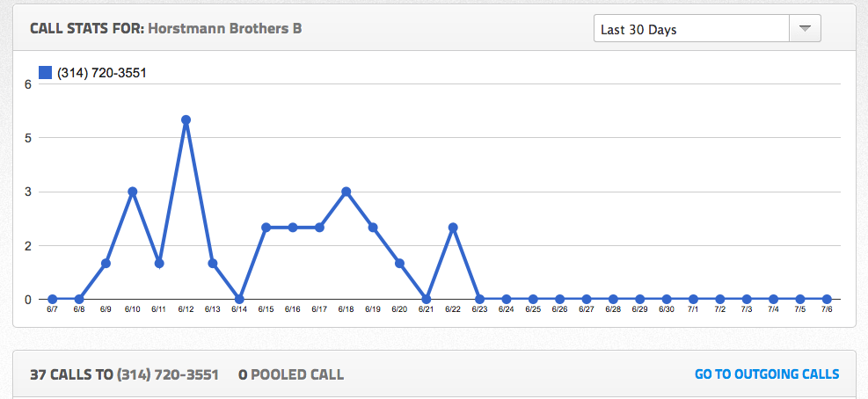Screen dimensions: 868x399
Task: Click the first data point on 6/7
Action: [52, 299]
